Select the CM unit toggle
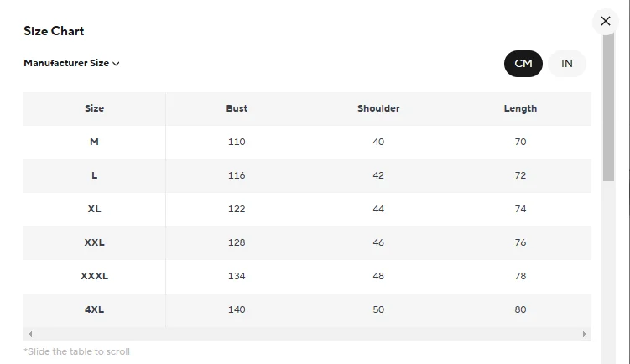The width and height of the screenshot is (630, 364). point(523,64)
